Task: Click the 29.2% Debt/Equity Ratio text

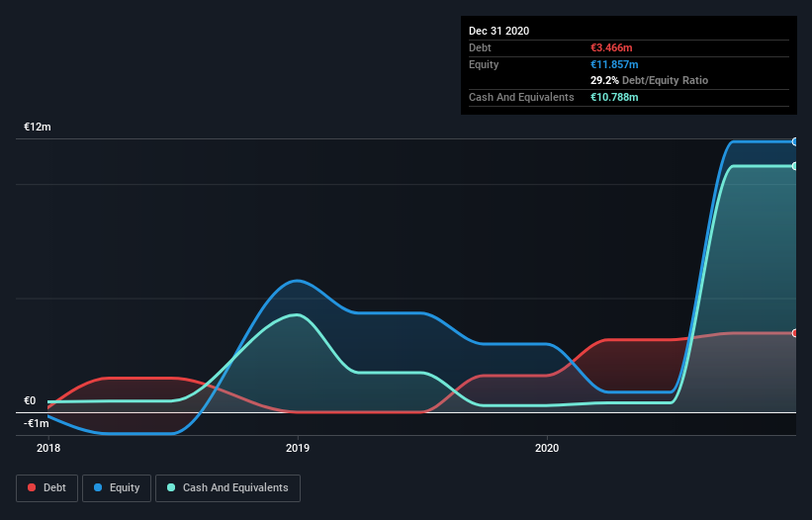Action: (649, 80)
